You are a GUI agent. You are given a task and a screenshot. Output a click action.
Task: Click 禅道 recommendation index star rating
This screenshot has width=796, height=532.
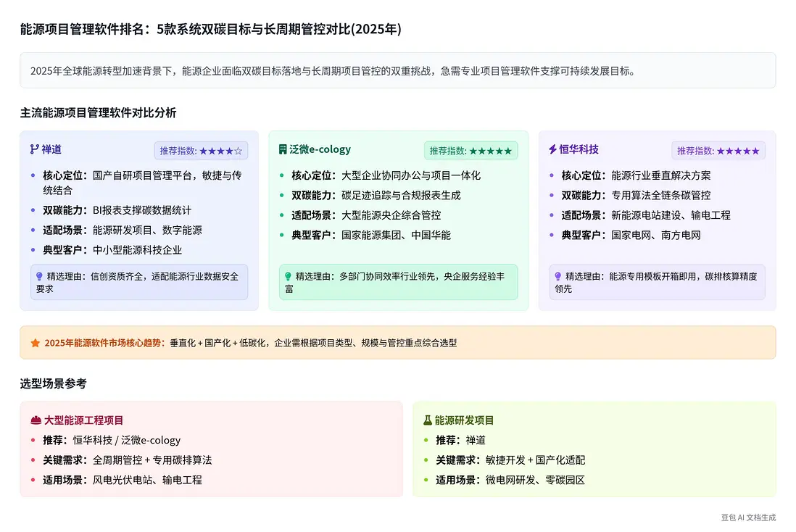tap(221, 151)
